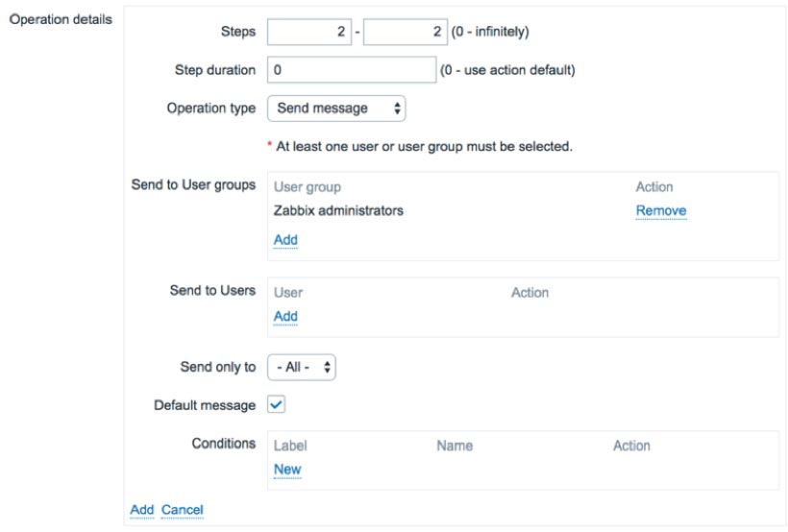Click the first Steps input field
The image size is (788, 532).
tap(309, 32)
